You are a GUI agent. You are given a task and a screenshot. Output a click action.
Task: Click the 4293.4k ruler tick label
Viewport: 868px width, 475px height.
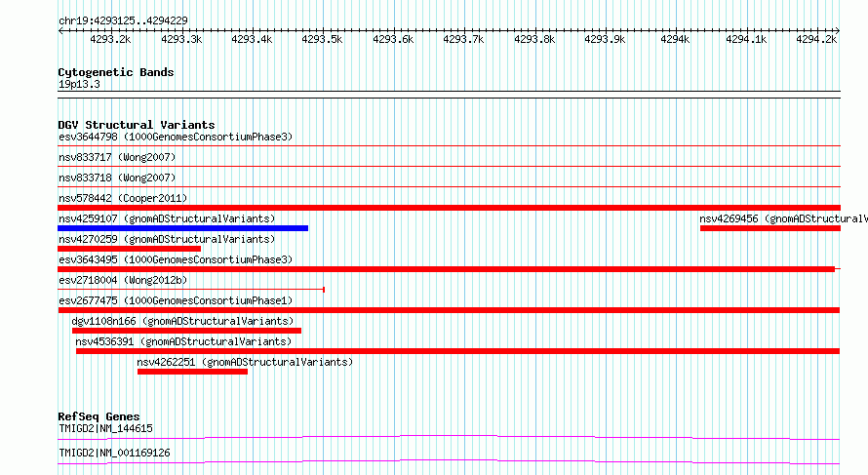point(252,39)
